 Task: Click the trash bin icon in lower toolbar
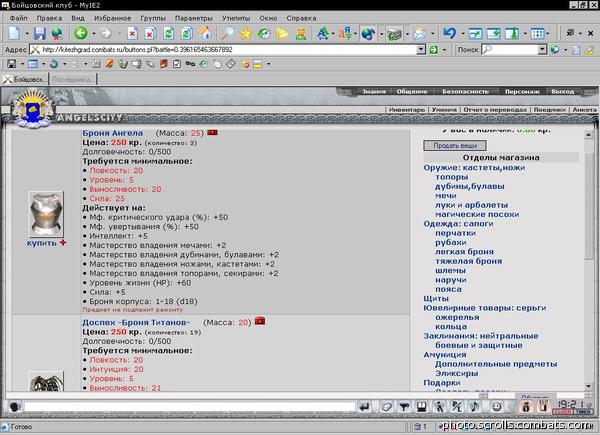(x=123, y=64)
